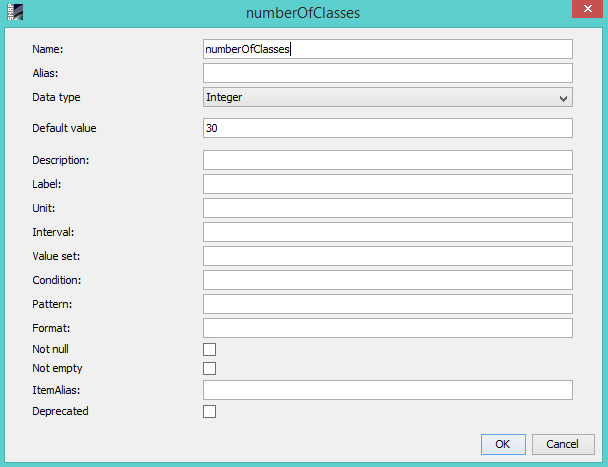Focus the Alias input field

[x=387, y=73]
